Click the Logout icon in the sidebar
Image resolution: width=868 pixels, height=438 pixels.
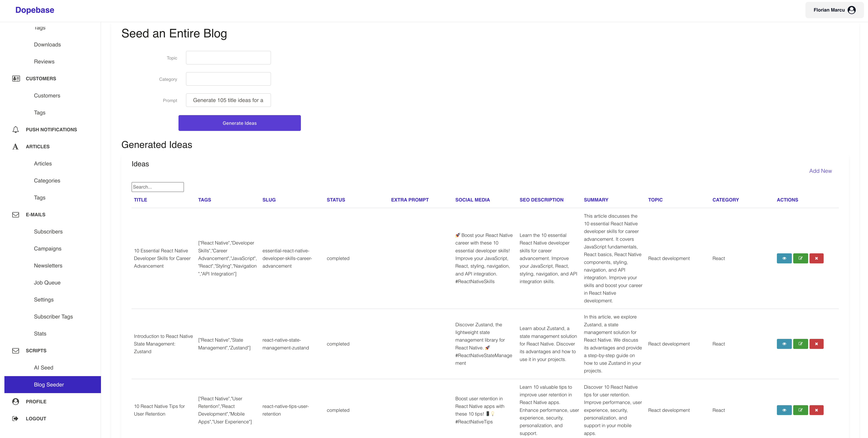click(x=15, y=418)
